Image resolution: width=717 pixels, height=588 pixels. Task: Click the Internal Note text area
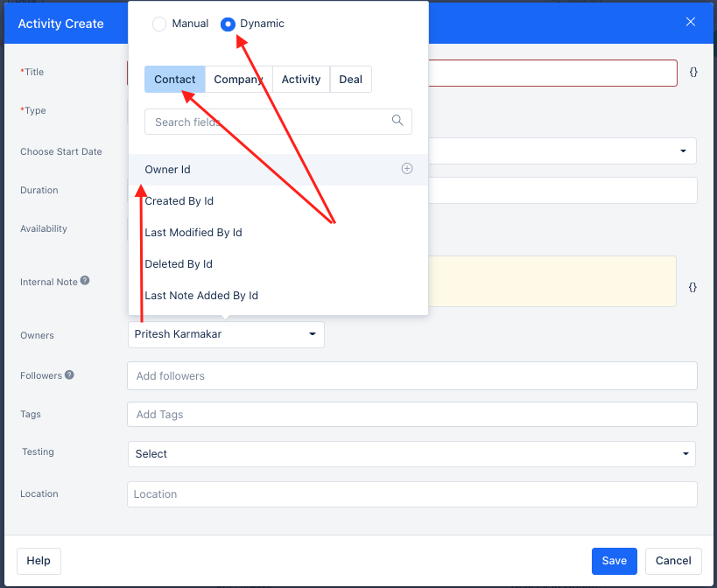tap(552, 282)
